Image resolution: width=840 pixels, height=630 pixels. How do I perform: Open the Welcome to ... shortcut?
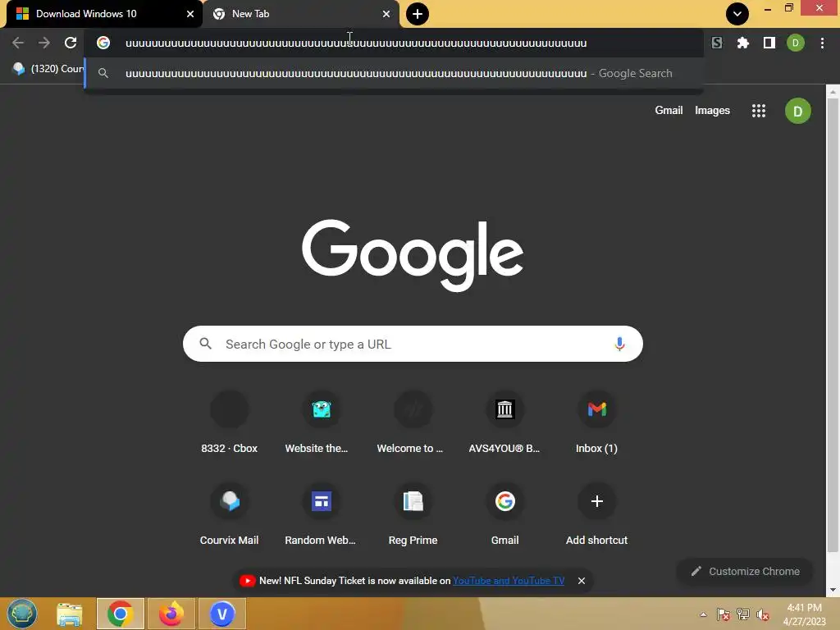413,423
